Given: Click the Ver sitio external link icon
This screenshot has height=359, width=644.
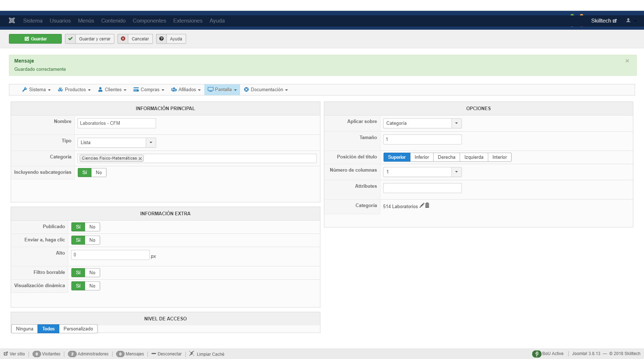Looking at the screenshot, I should point(6,354).
